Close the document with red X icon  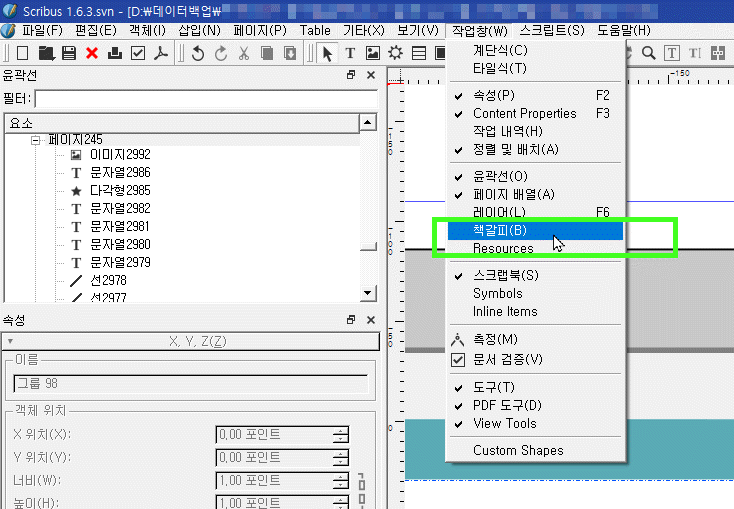[92, 53]
